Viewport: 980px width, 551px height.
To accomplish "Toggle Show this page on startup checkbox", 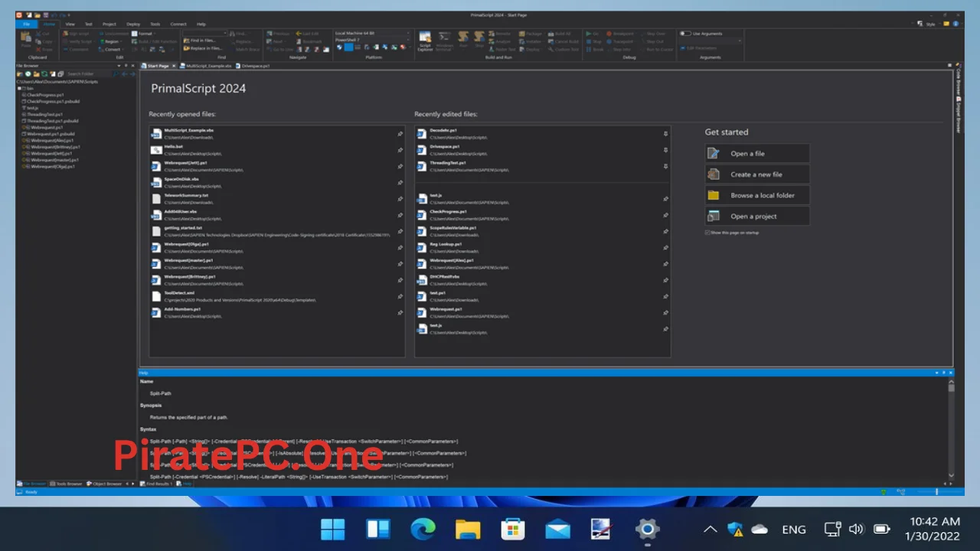I will tap(707, 232).
